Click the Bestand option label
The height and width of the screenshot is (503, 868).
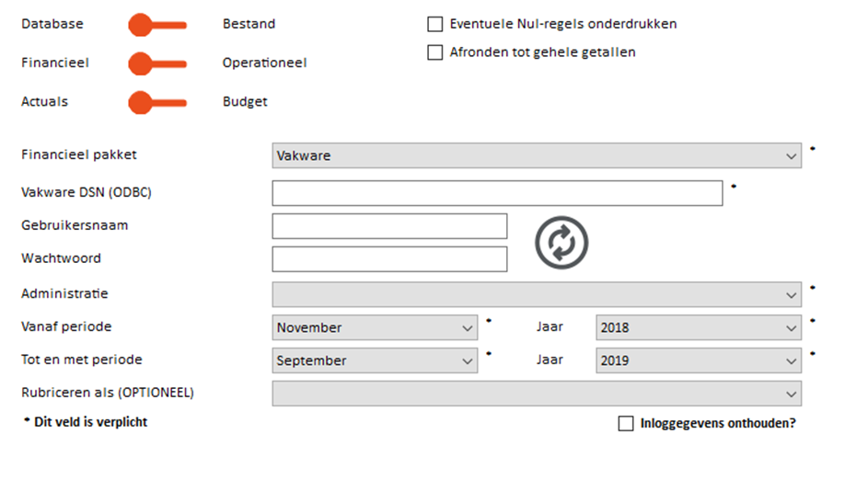249,24
